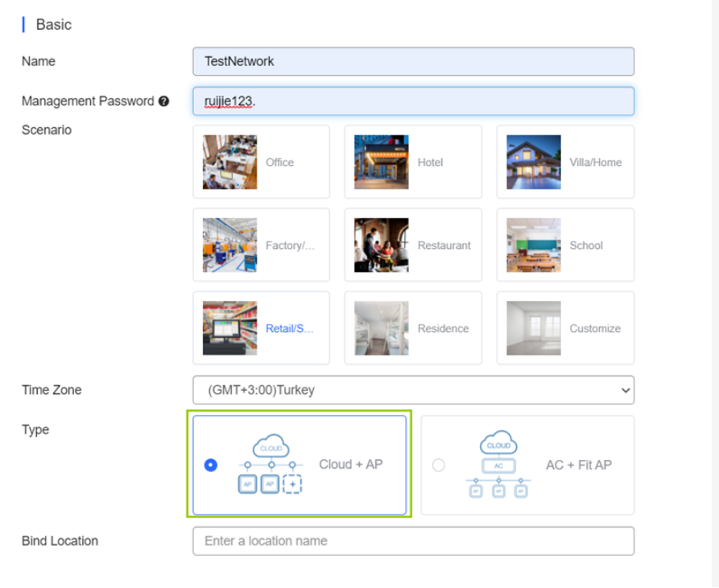The width and height of the screenshot is (719, 588).
Task: Click the AC + Fit AP label
Action: tap(578, 465)
